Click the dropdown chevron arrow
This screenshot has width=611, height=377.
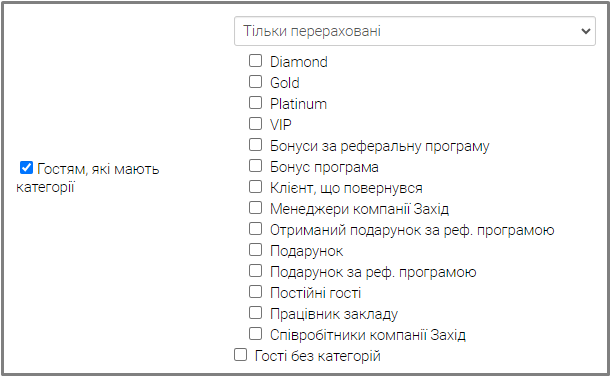(x=585, y=31)
